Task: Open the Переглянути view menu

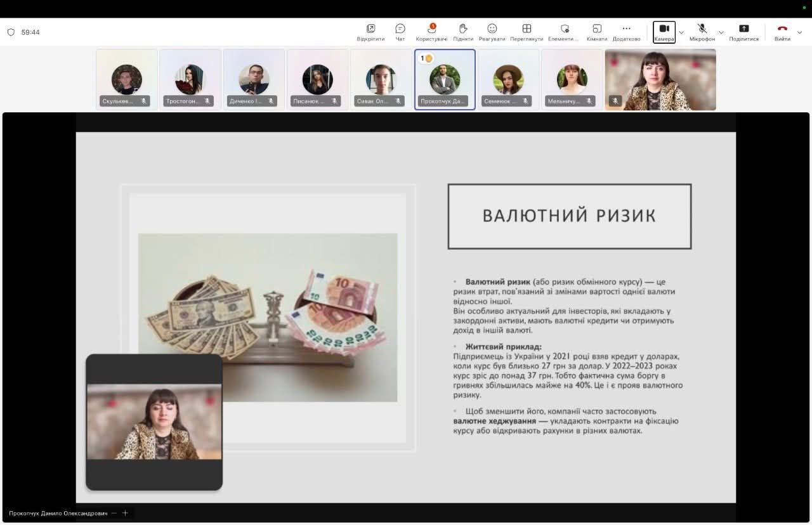Action: point(527,29)
